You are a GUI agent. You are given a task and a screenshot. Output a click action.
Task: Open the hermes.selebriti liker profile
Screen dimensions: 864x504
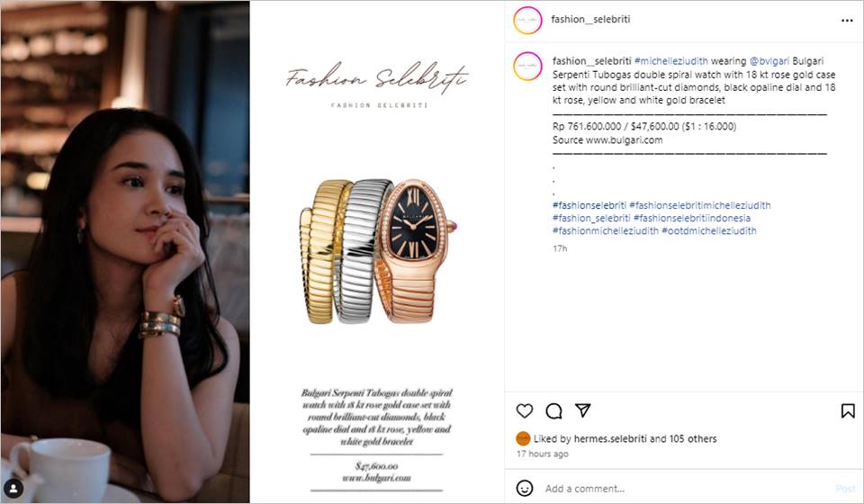[x=610, y=439]
